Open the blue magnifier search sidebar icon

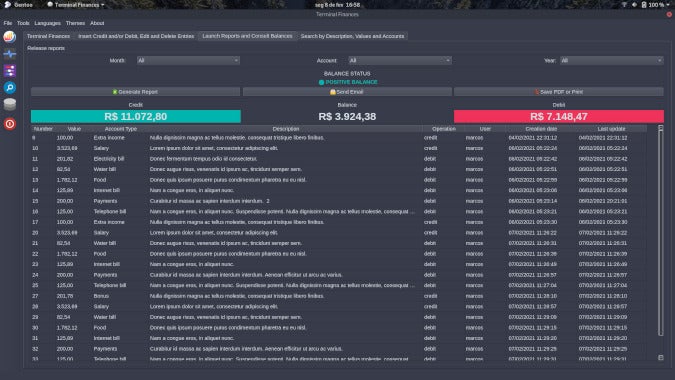pos(9,87)
